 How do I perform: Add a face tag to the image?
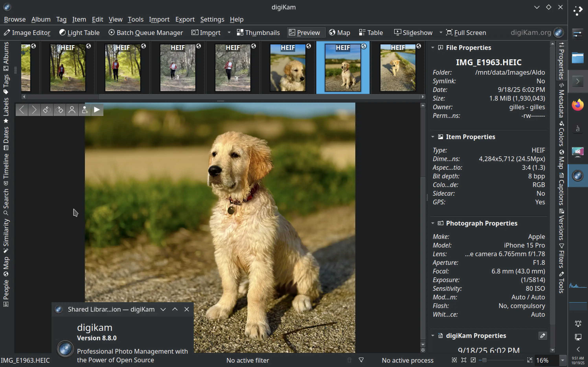pyautogui.click(x=85, y=110)
